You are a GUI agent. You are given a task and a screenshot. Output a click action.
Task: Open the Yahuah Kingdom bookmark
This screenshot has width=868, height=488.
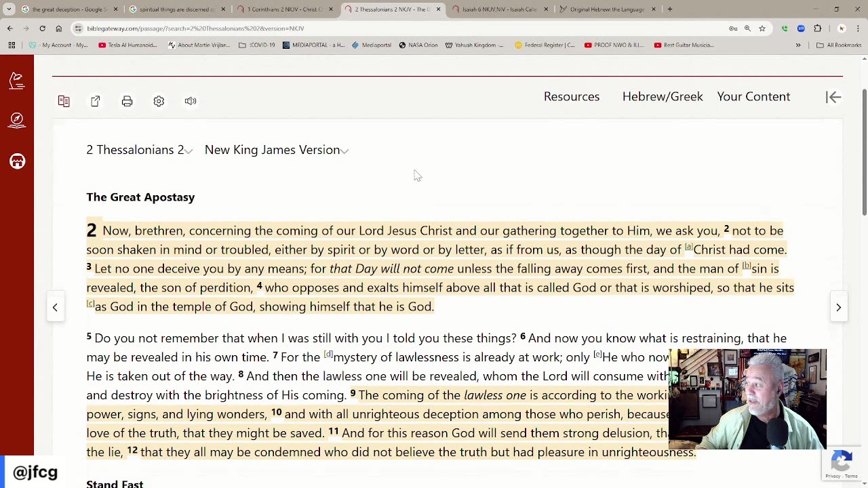coord(475,45)
